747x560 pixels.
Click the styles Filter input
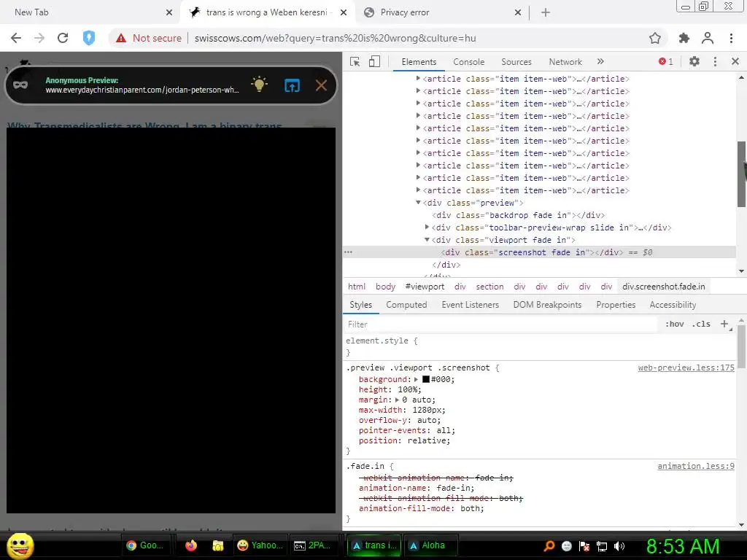coord(500,324)
